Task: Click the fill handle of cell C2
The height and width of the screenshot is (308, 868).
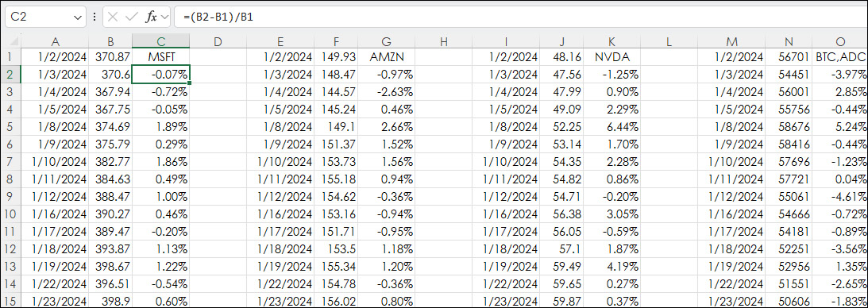Action: point(190,82)
